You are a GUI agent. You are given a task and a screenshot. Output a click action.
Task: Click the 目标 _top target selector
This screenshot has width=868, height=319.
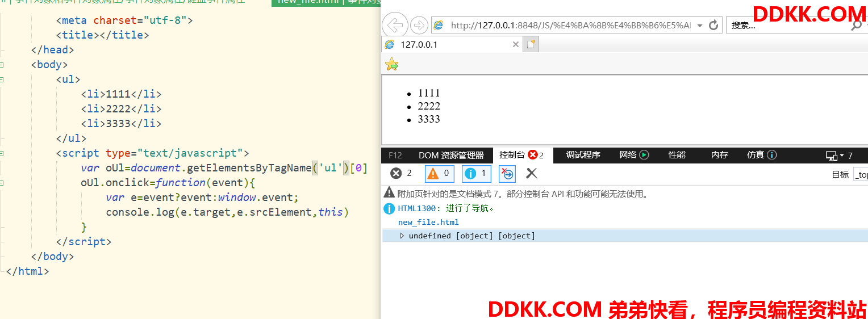860,175
